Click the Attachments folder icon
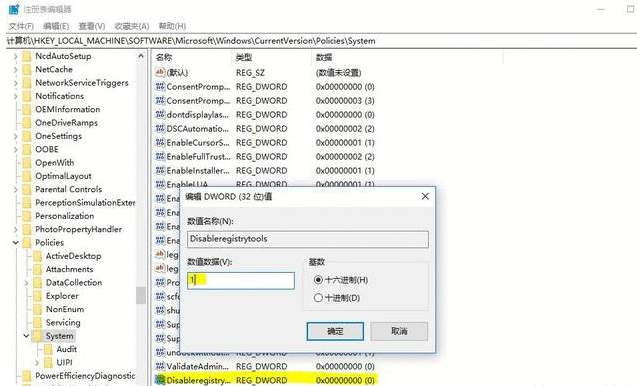 click(x=37, y=269)
